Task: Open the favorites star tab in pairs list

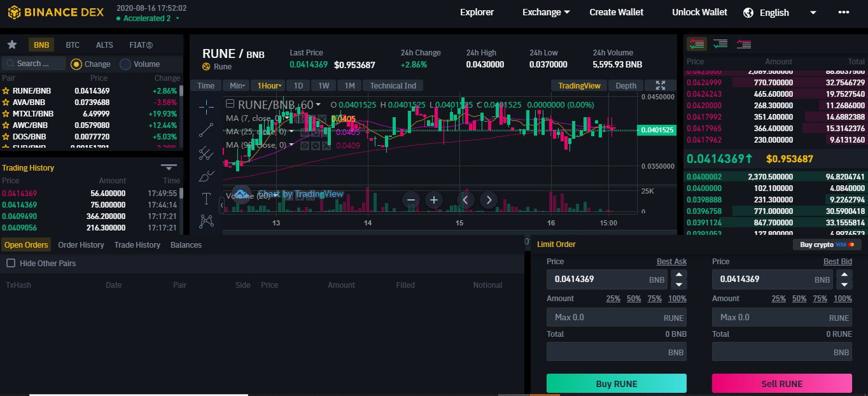Action: (11, 45)
